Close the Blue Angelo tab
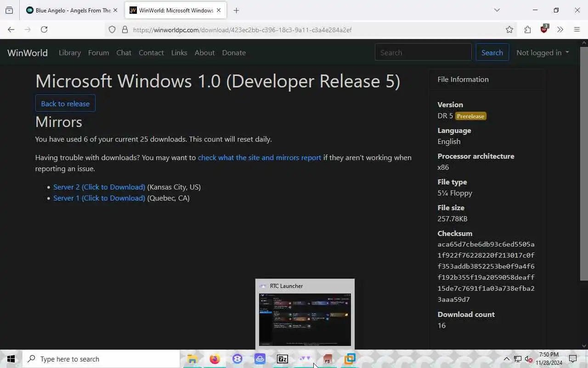 115,10
